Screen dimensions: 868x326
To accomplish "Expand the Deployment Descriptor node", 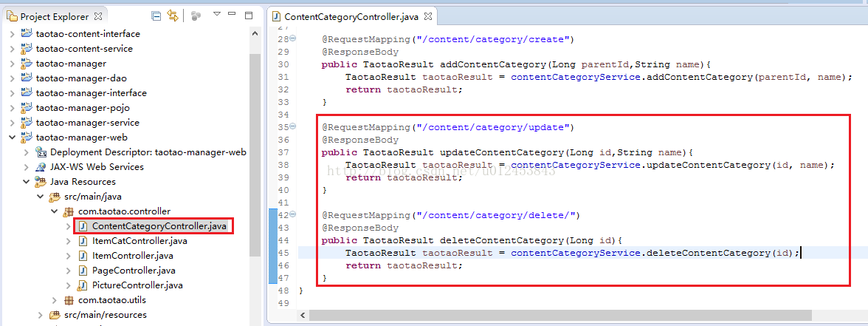I will (27, 152).
